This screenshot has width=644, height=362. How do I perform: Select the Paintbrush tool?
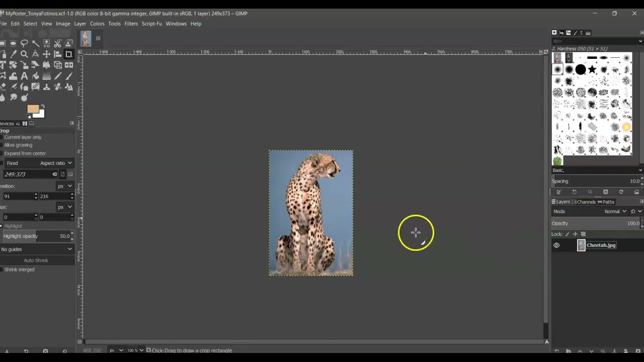69,76
